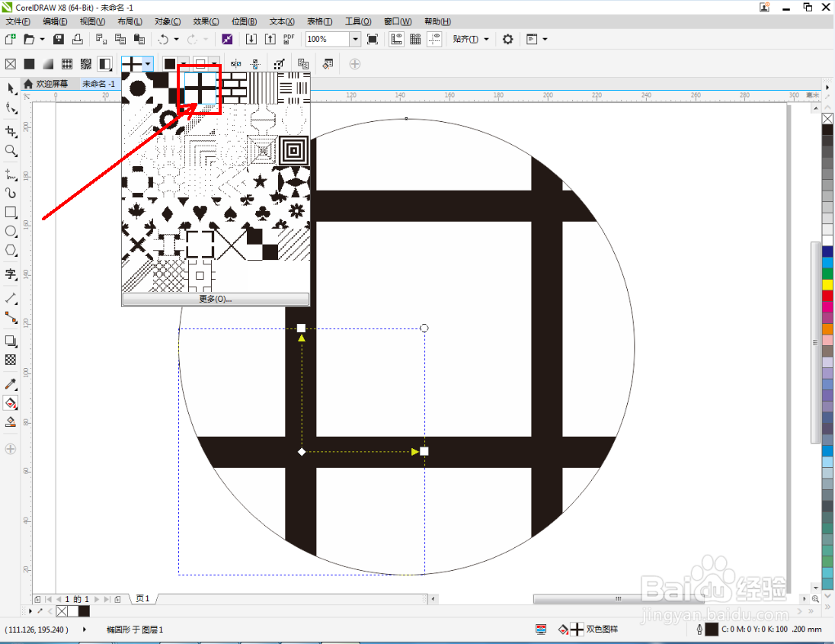
Task: Select the Pick tool
Action: (11, 88)
